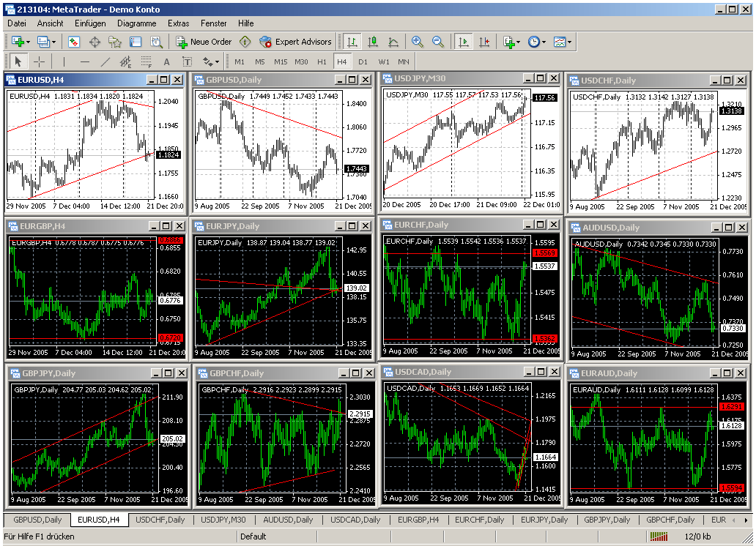Screen dimensions: 756x546
Task: Select the trendline drawing tool
Action: [x=105, y=61]
